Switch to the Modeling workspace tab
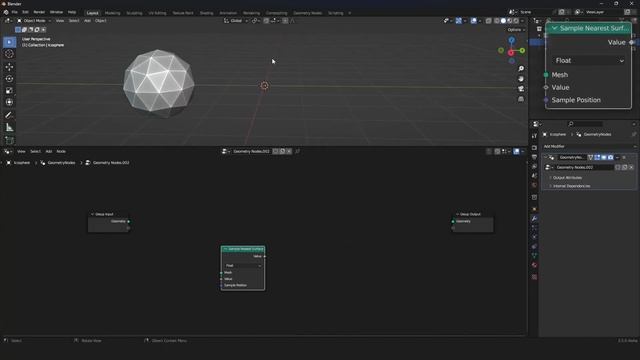 tap(113, 13)
